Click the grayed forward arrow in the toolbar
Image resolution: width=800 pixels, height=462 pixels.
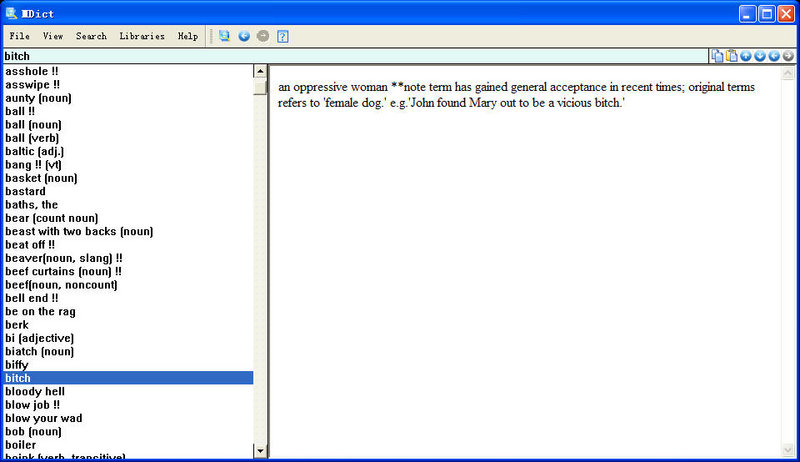tap(263, 36)
